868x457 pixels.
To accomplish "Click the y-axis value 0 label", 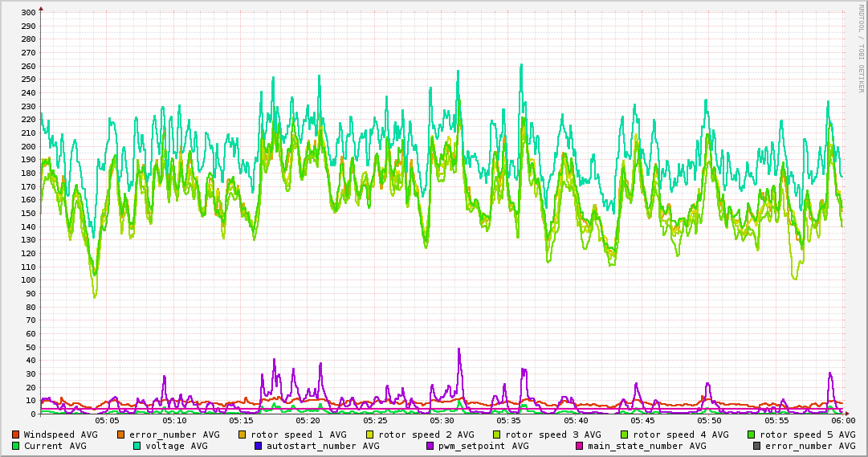I will (x=34, y=414).
